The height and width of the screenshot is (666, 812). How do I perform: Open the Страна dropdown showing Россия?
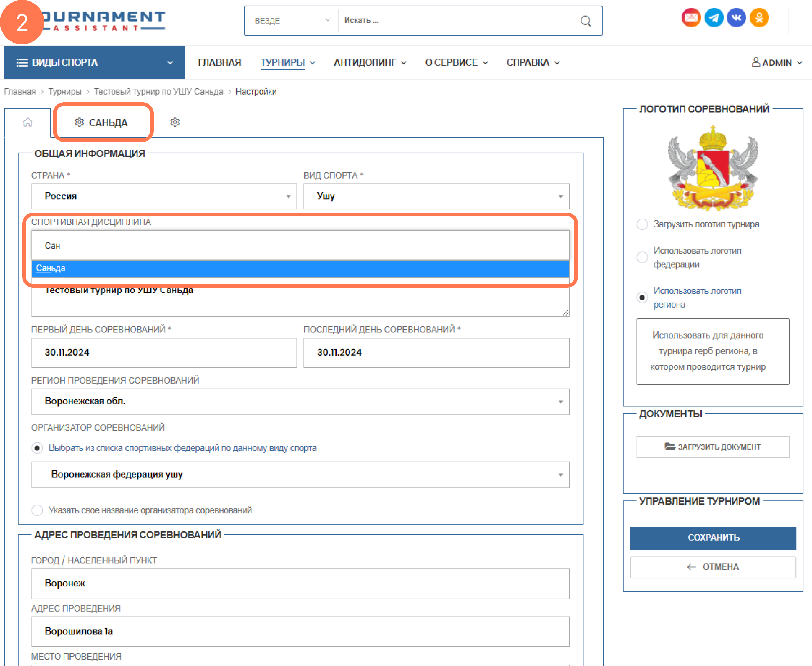(x=164, y=196)
